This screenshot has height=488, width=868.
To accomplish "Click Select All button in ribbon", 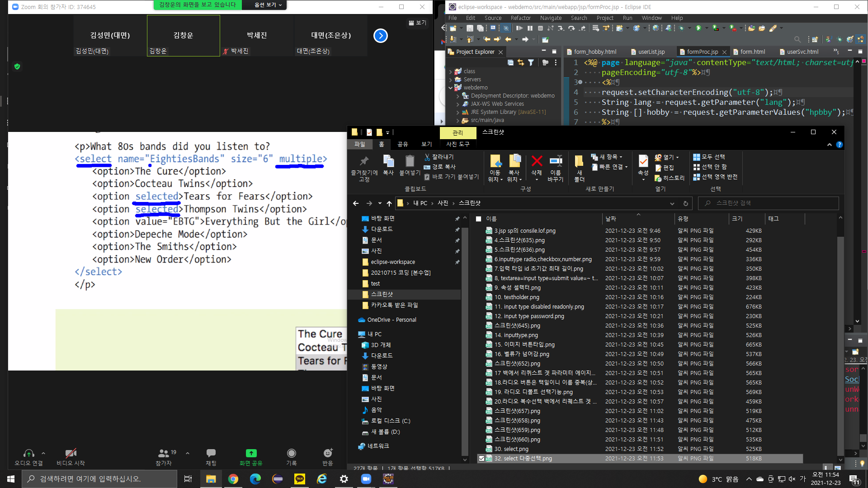I will (709, 157).
